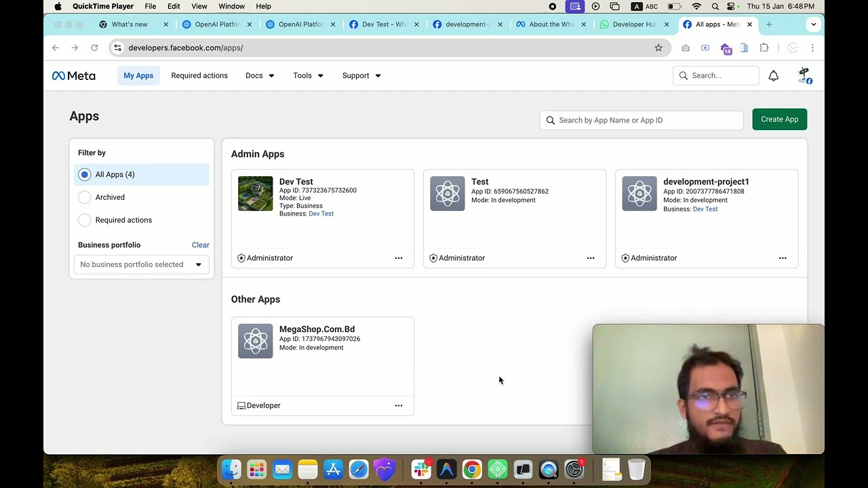Select the Required actions filter radio
868x488 pixels.
[x=84, y=220]
